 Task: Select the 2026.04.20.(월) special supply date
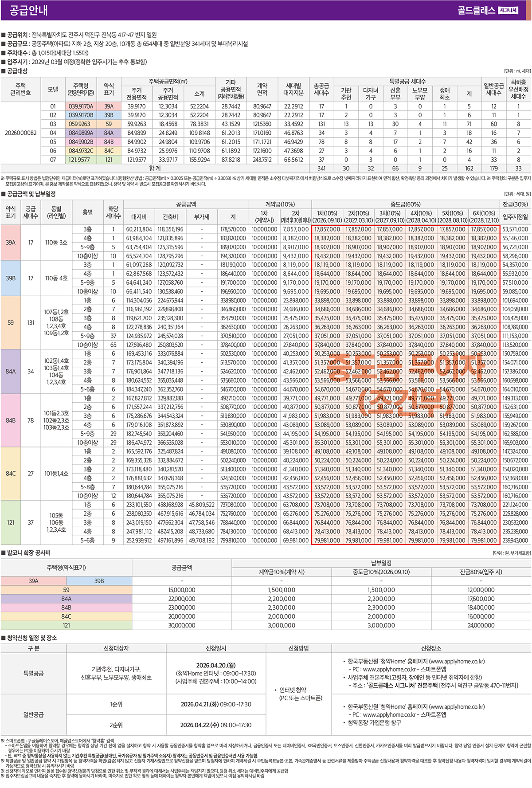[x=216, y=665]
